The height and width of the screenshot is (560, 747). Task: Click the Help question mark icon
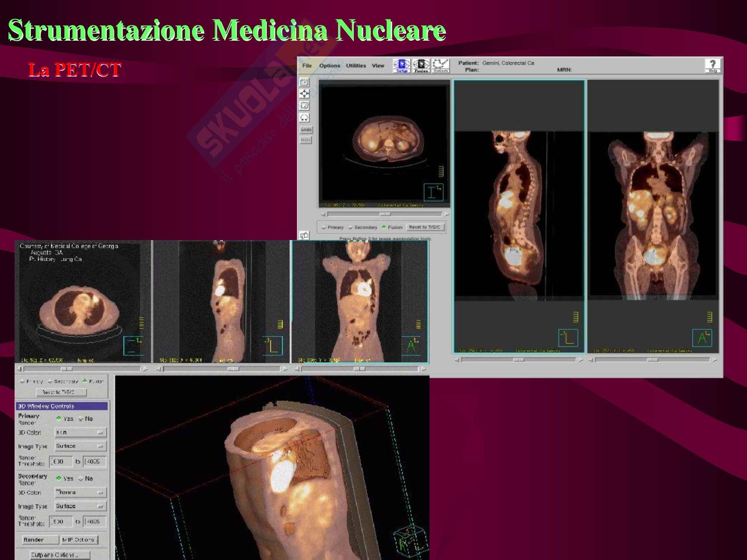point(712,66)
